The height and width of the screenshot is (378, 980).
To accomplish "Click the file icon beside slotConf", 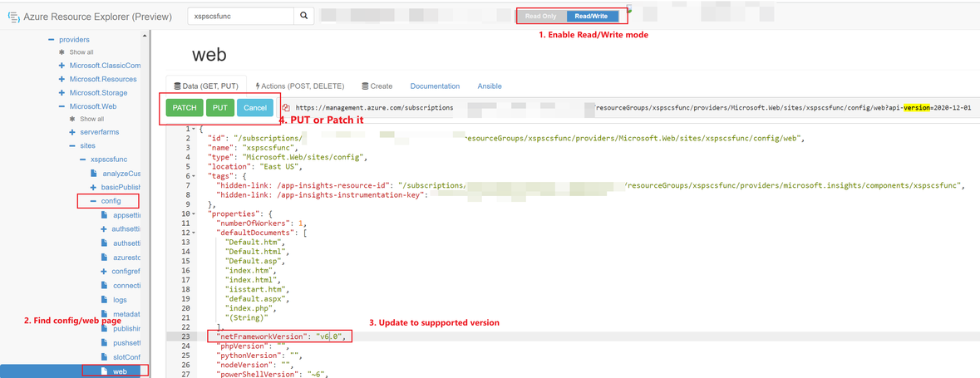I will tap(105, 356).
